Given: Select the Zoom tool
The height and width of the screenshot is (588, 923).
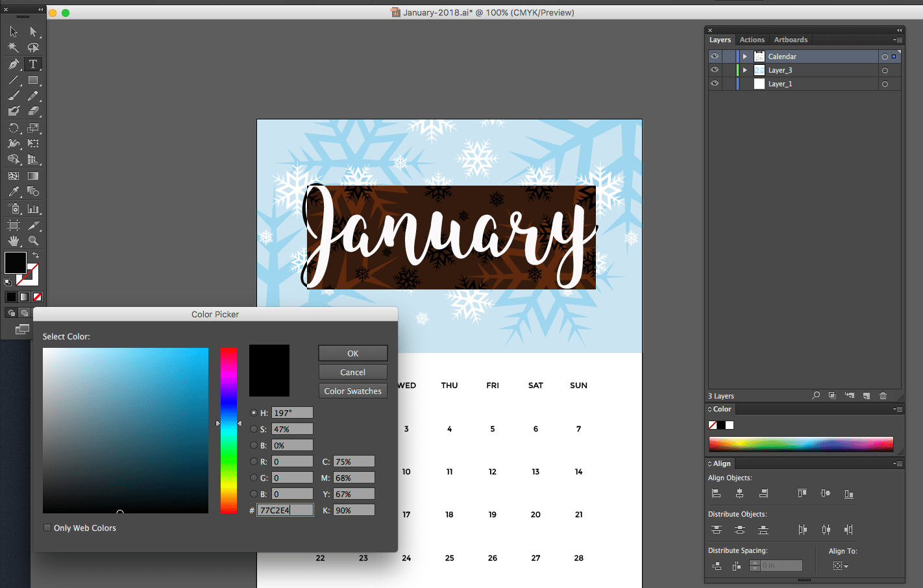Looking at the screenshot, I should (x=33, y=241).
